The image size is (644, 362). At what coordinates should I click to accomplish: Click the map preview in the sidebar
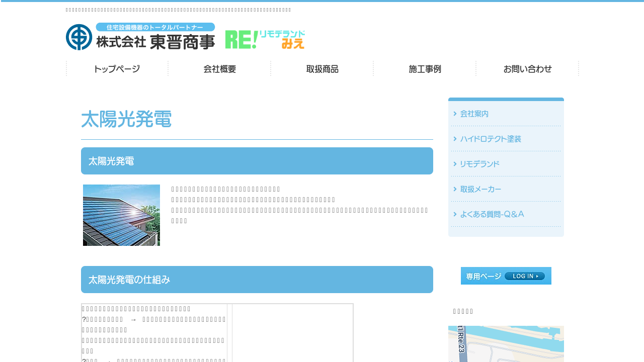(x=506, y=344)
